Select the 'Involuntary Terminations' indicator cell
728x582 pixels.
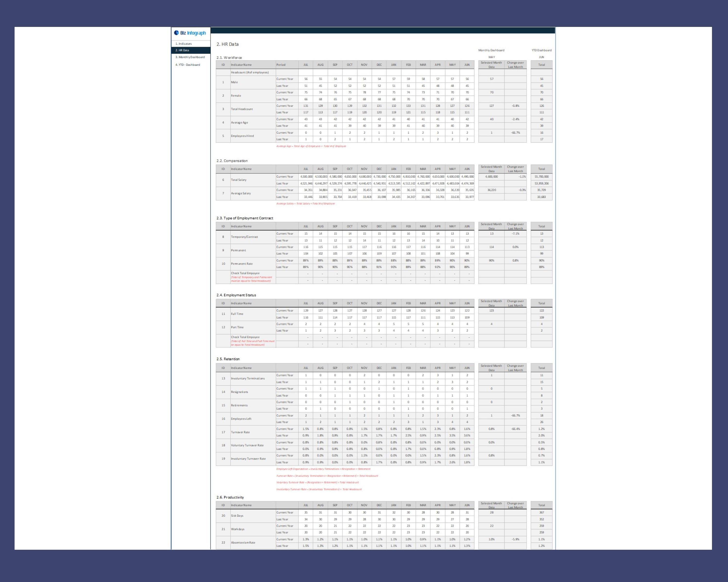(253, 379)
